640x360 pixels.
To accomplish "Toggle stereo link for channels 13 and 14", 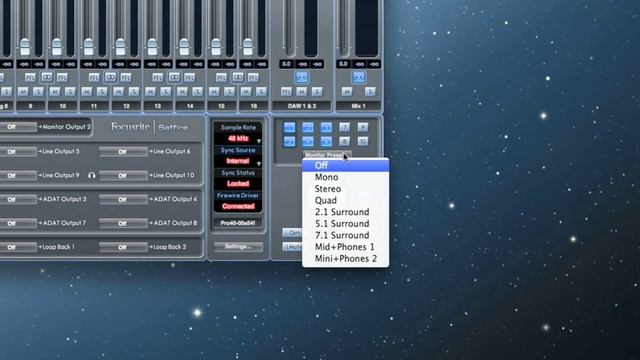I will coord(174,77).
